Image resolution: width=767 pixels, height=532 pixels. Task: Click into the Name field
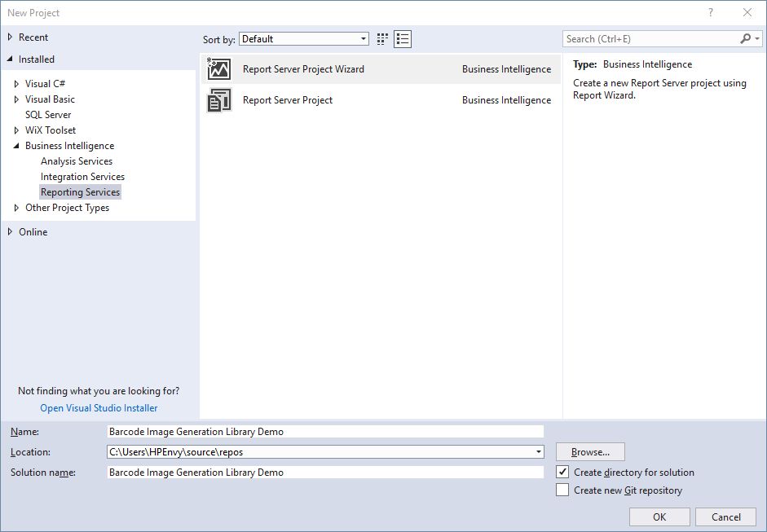tap(325, 432)
